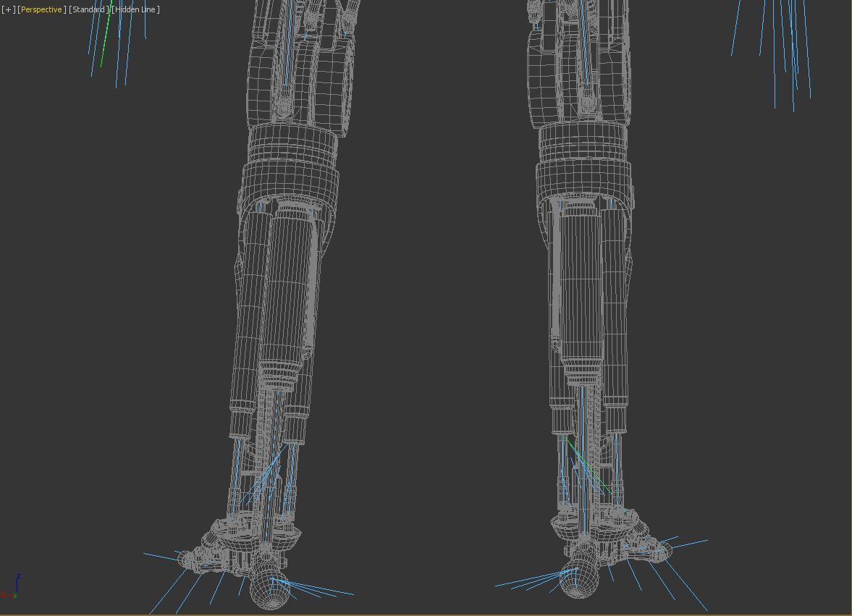852x616 pixels.
Task: Open the Standard shading quality menu
Action: [x=88, y=10]
